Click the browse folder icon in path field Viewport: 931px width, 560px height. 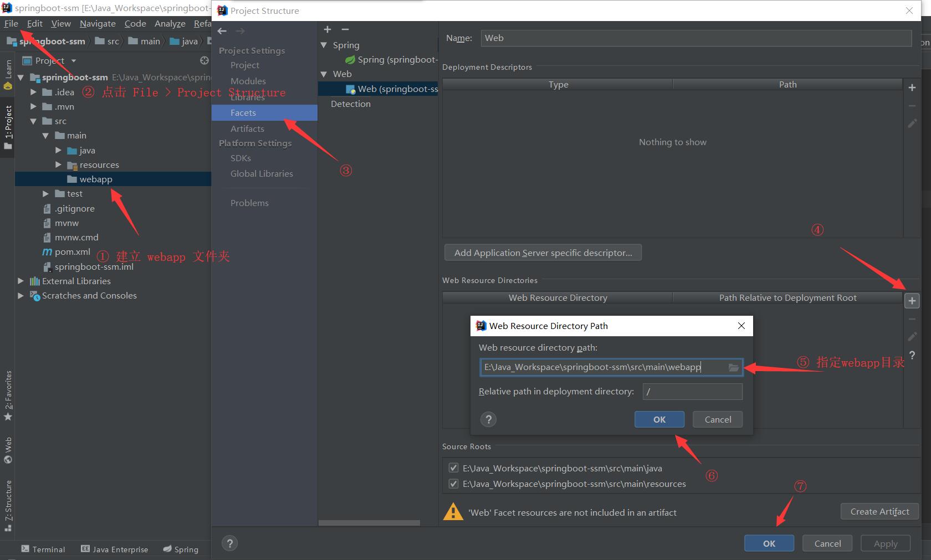click(x=733, y=367)
